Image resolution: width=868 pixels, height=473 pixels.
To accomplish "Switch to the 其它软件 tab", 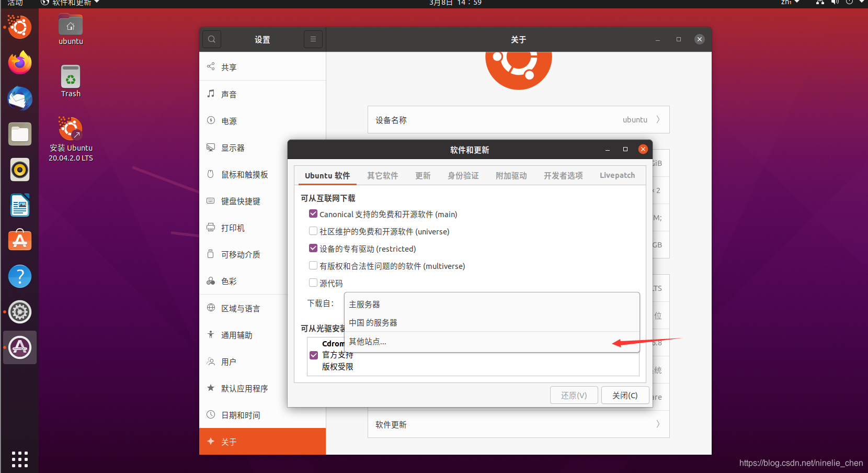I will [x=382, y=176].
